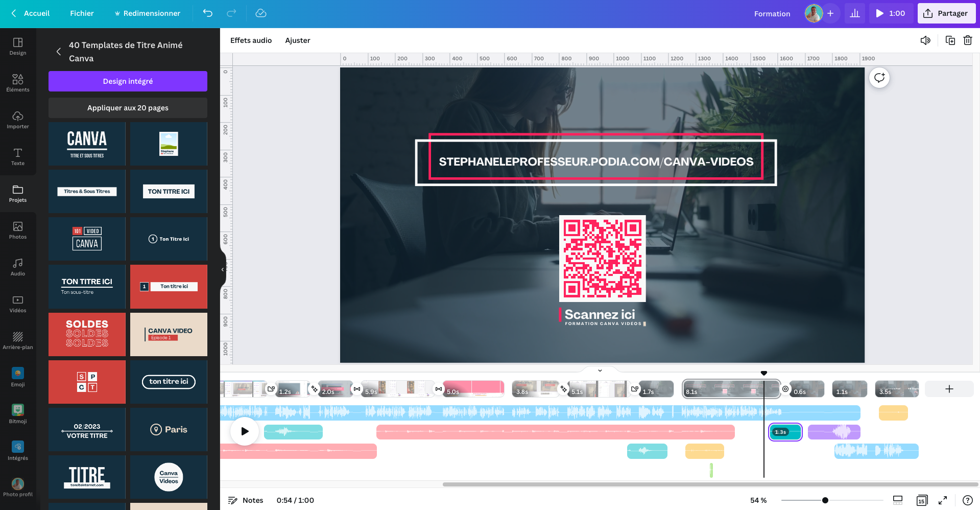
Task: Click the Partager button
Action: click(946, 13)
